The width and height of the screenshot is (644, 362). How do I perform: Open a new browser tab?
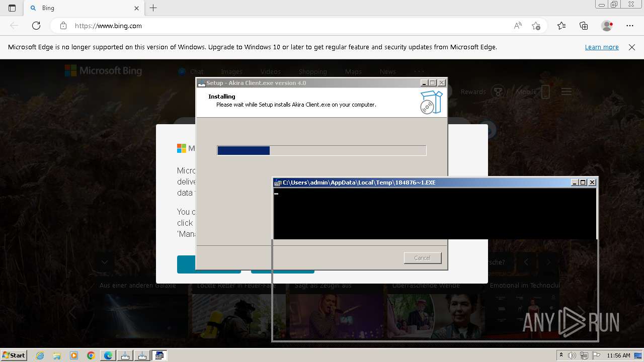[153, 8]
